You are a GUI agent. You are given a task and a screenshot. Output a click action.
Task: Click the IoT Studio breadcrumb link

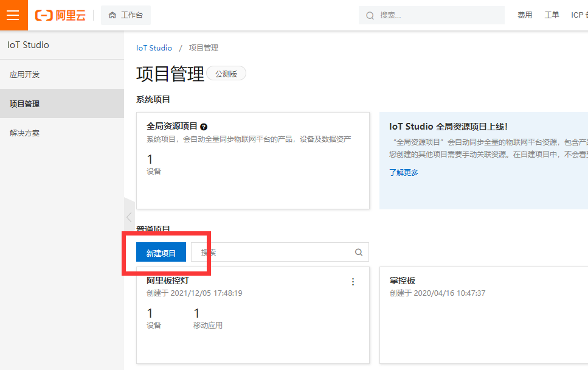pos(154,47)
